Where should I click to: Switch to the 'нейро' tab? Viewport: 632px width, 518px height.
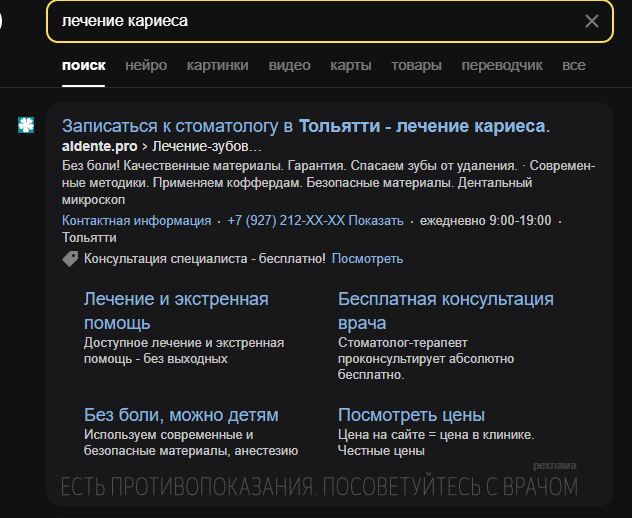146,65
